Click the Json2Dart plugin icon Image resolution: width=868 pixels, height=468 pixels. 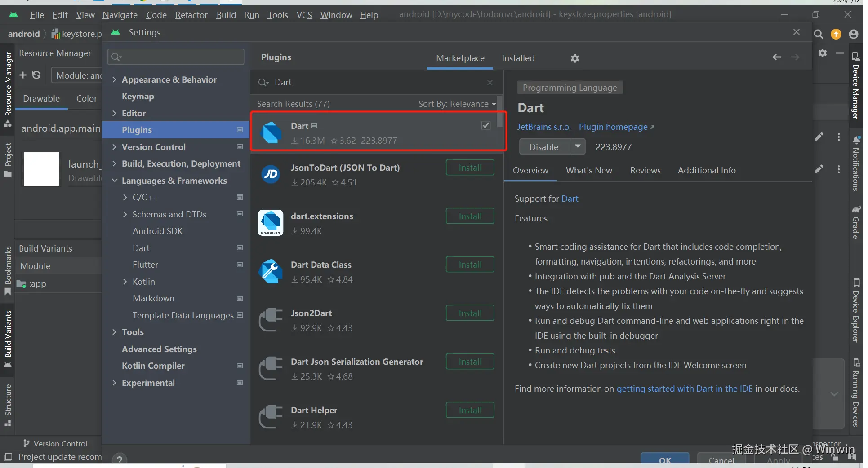pyautogui.click(x=271, y=320)
